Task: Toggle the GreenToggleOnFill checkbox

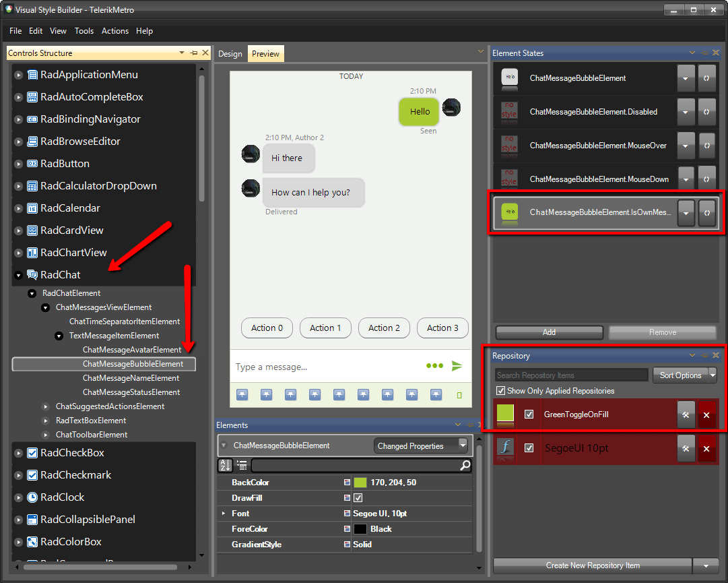Action: [x=529, y=416]
